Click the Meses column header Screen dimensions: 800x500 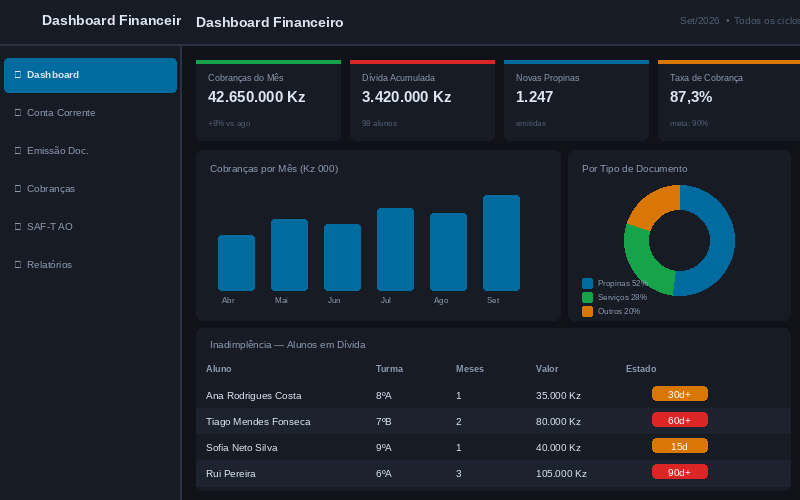click(469, 369)
